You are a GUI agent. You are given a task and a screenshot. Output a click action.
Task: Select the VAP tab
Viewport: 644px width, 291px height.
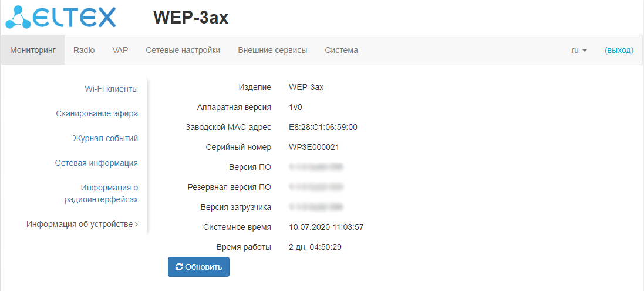(x=120, y=51)
